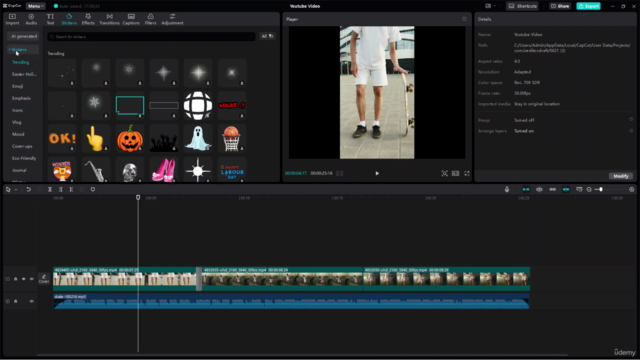Choose the ghost sticker

click(198, 138)
